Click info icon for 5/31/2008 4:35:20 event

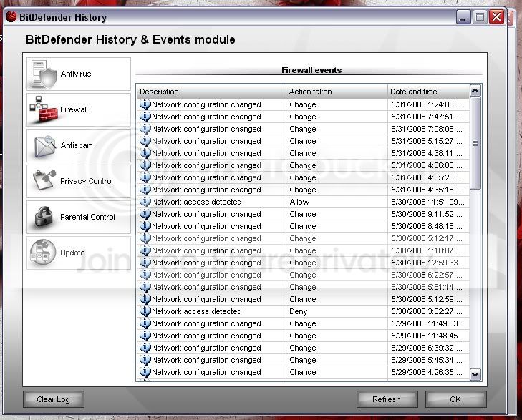point(145,177)
